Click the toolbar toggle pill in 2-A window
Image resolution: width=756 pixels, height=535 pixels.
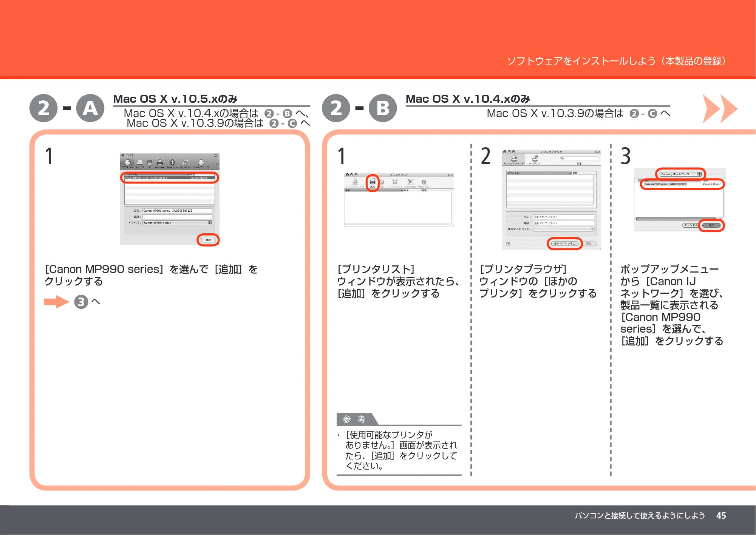(x=216, y=156)
